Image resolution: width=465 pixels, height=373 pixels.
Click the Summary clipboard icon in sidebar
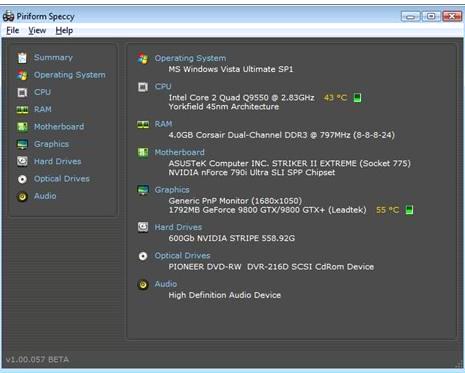(x=22, y=58)
